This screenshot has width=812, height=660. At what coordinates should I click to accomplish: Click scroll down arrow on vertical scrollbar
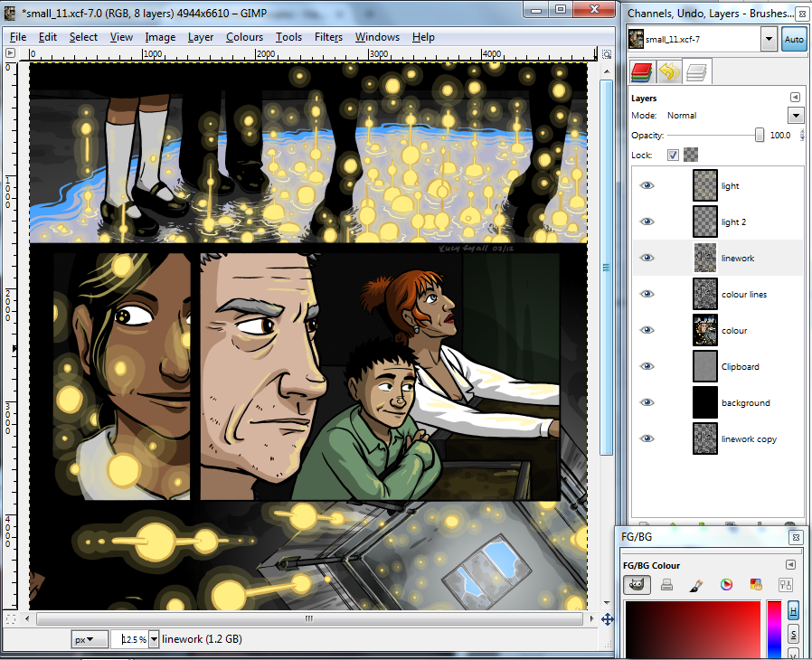coord(607,603)
